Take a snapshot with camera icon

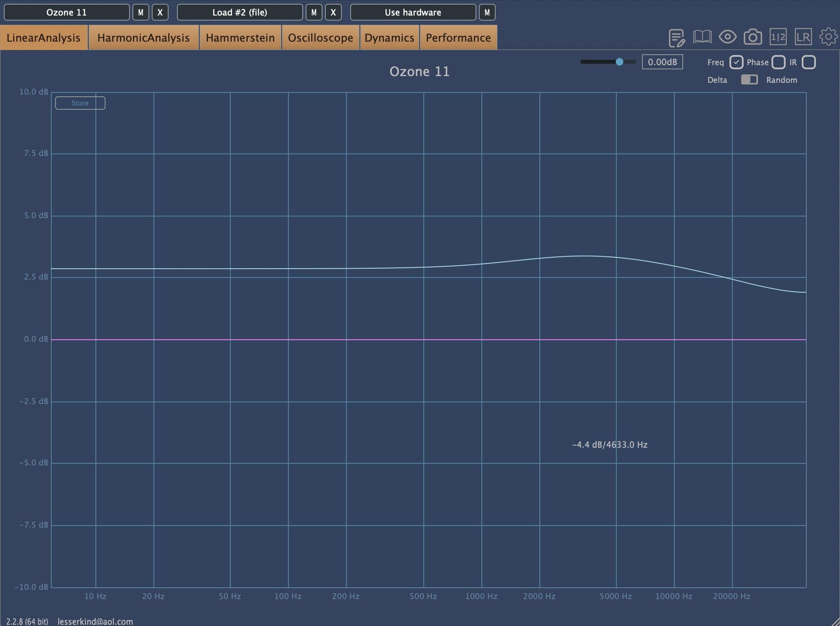(753, 37)
